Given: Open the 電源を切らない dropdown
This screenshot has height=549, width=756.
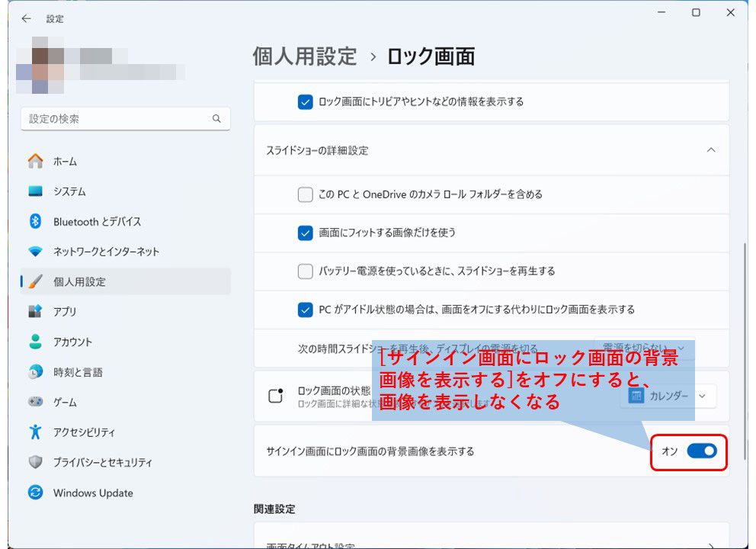Looking at the screenshot, I should tap(644, 348).
